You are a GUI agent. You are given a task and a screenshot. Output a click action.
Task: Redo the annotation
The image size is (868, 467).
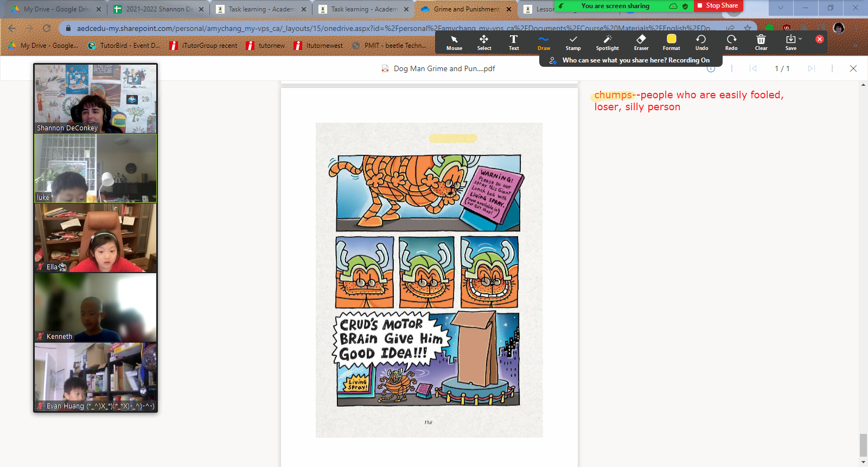point(731,42)
